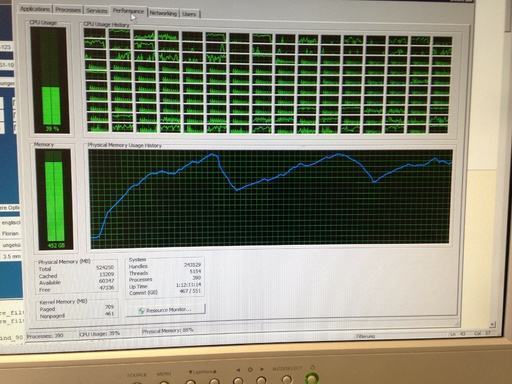Click 'Processes: 390' in the status bar
512x384 pixels.
[45, 336]
